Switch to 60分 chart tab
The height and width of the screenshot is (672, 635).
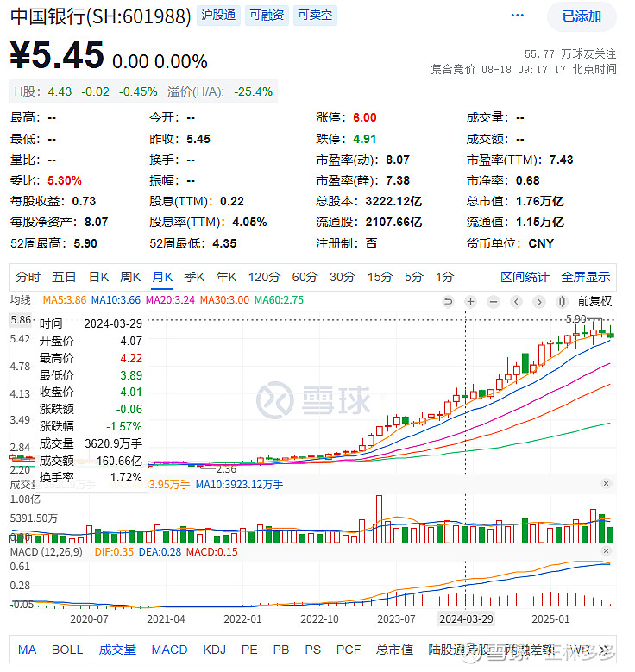point(305,277)
